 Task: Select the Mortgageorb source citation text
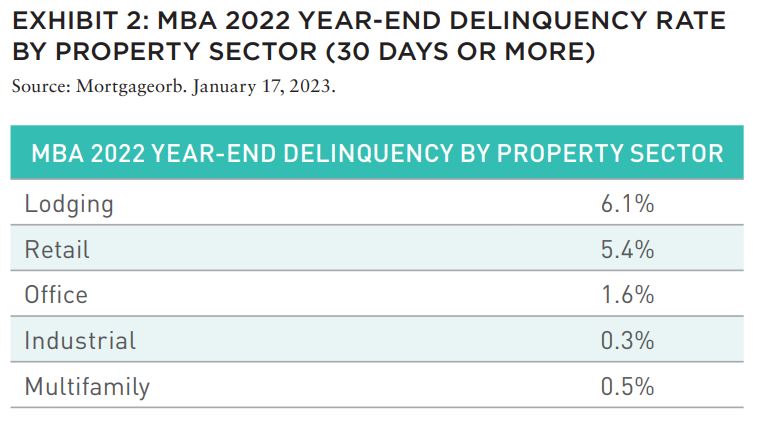click(x=173, y=87)
